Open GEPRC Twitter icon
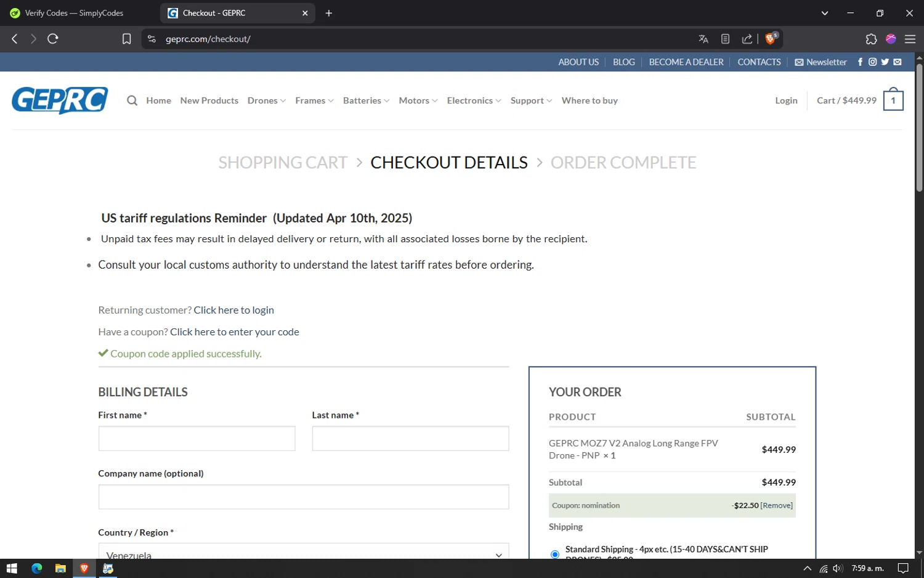The image size is (924, 578). (x=885, y=62)
